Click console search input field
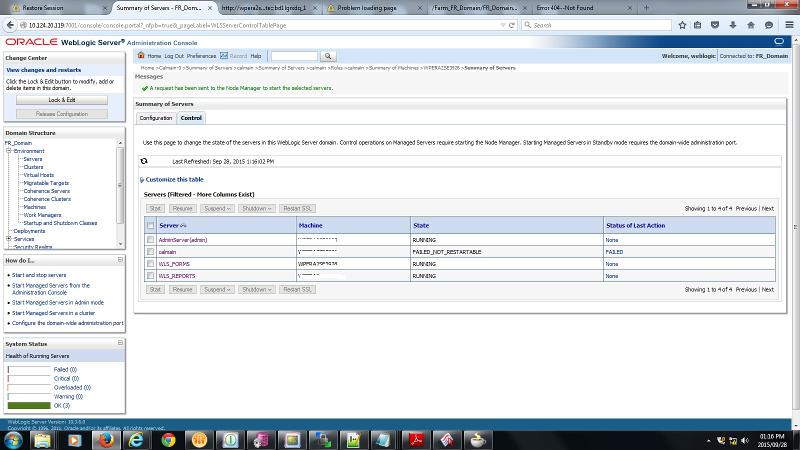 click(294, 56)
